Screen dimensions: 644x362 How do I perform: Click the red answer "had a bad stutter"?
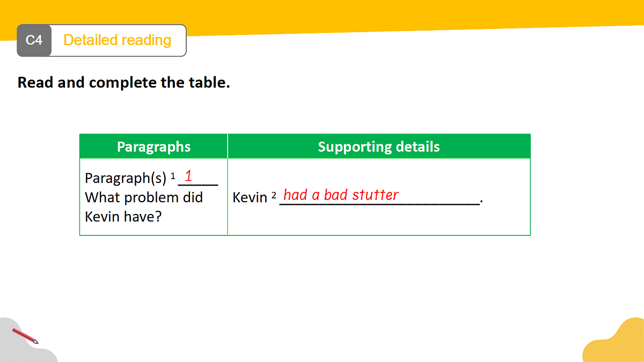tap(341, 195)
